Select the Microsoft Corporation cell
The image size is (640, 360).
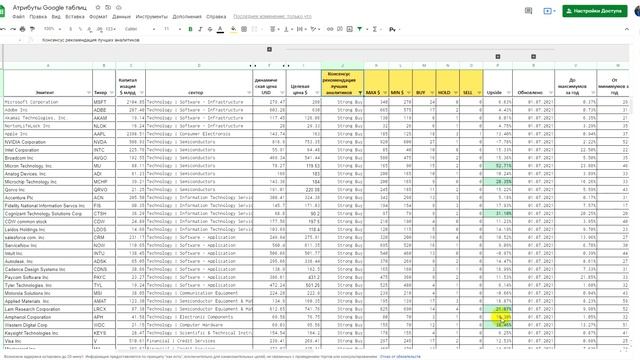pos(48,102)
